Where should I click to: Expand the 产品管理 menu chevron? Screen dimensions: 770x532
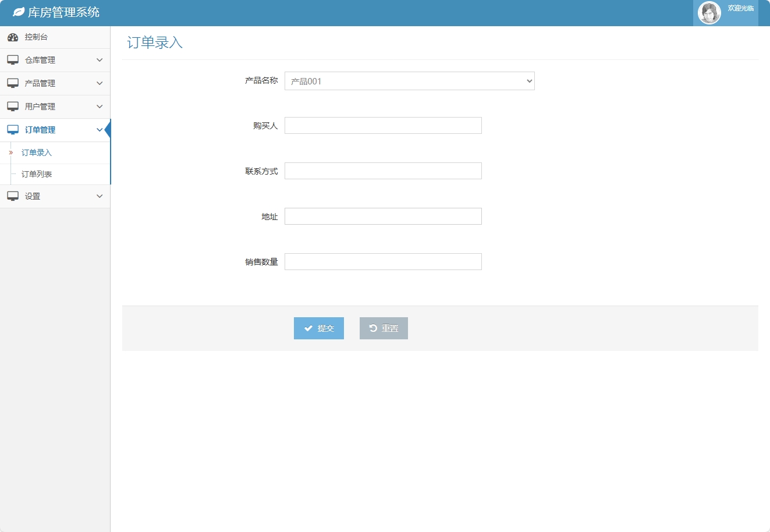100,83
